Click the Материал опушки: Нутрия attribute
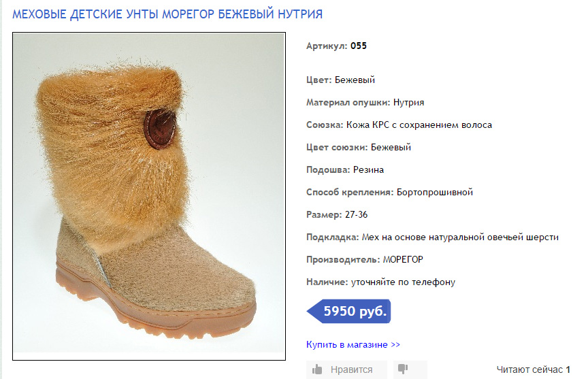The height and width of the screenshot is (379, 588). tap(365, 103)
